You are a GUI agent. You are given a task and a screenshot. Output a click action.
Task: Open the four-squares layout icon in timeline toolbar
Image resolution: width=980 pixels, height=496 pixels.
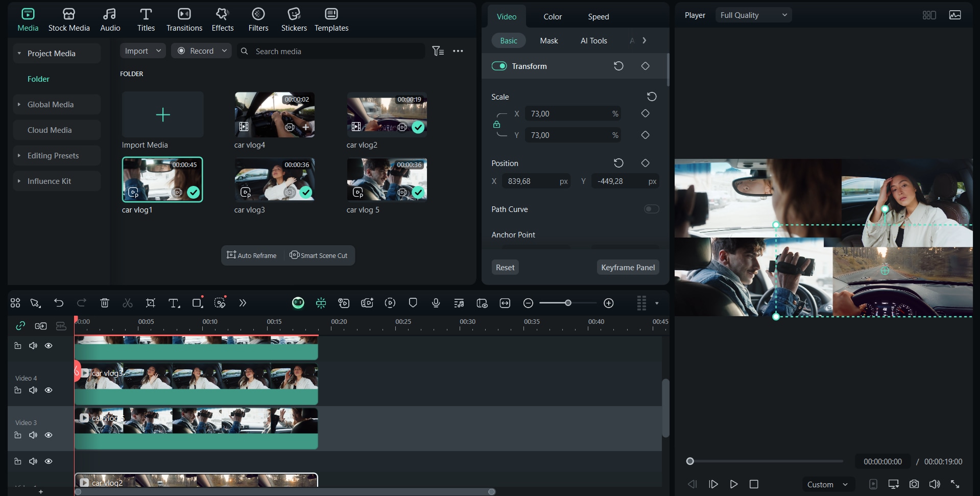pos(15,303)
